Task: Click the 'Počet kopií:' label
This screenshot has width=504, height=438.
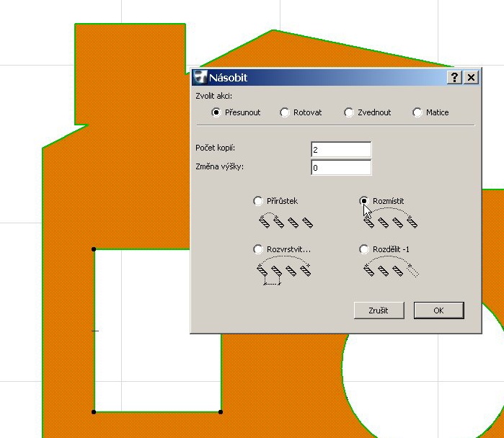Action: (216, 148)
